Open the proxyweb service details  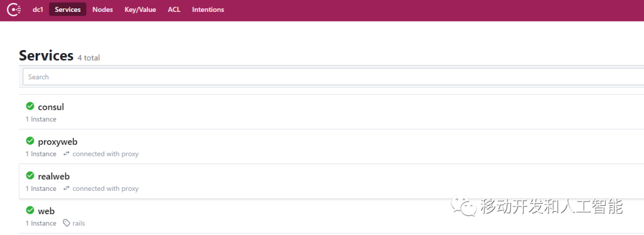pos(57,142)
